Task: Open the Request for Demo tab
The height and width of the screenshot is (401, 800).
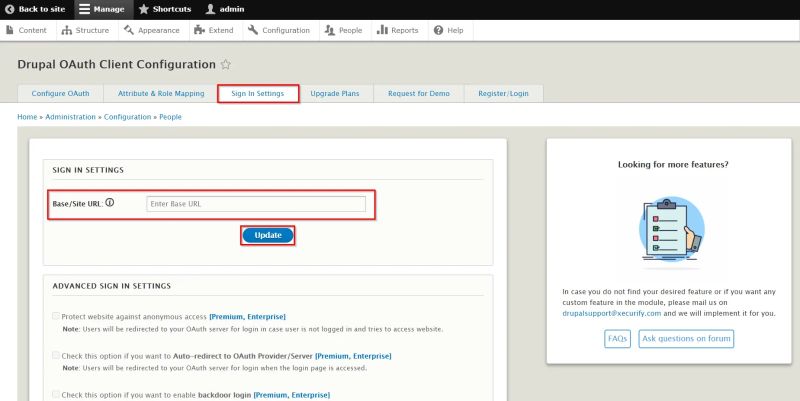Action: (418, 93)
